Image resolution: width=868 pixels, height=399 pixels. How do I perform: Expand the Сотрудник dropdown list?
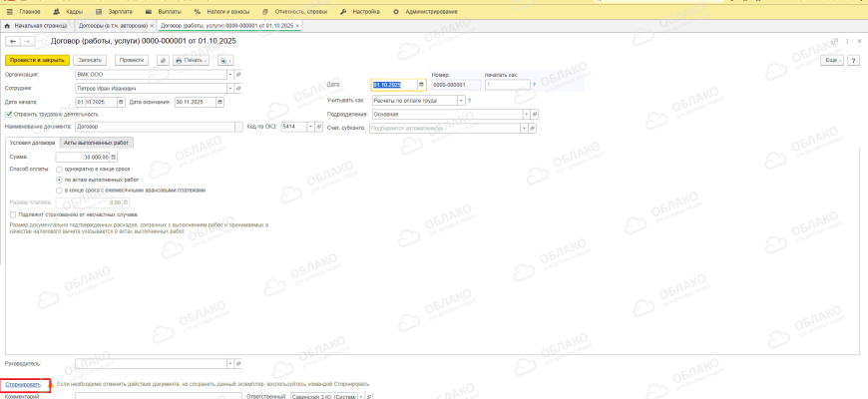229,88
